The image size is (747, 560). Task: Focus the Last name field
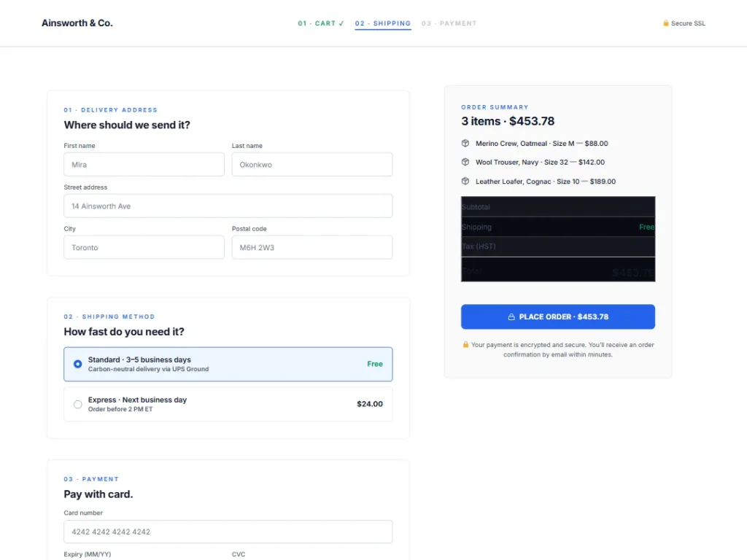point(312,164)
